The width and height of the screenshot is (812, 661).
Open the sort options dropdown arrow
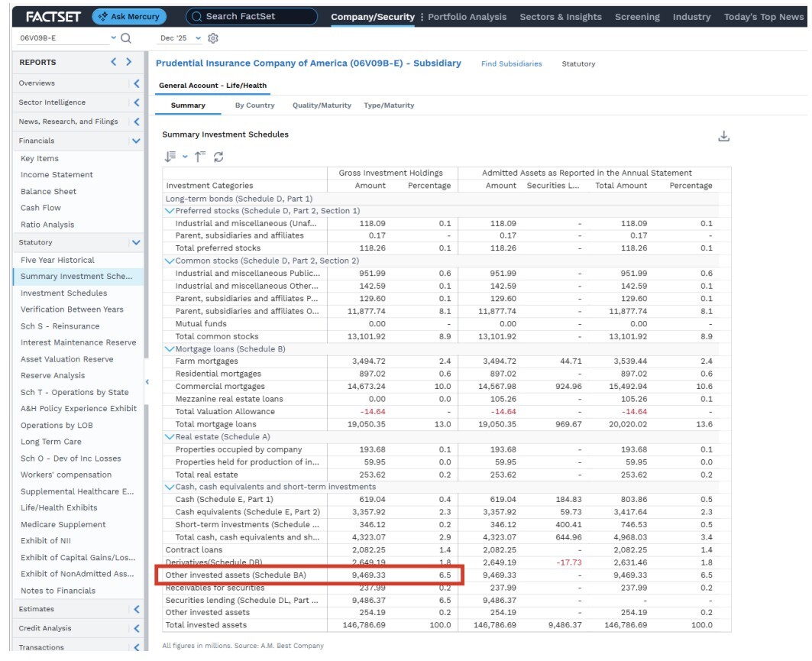click(185, 155)
